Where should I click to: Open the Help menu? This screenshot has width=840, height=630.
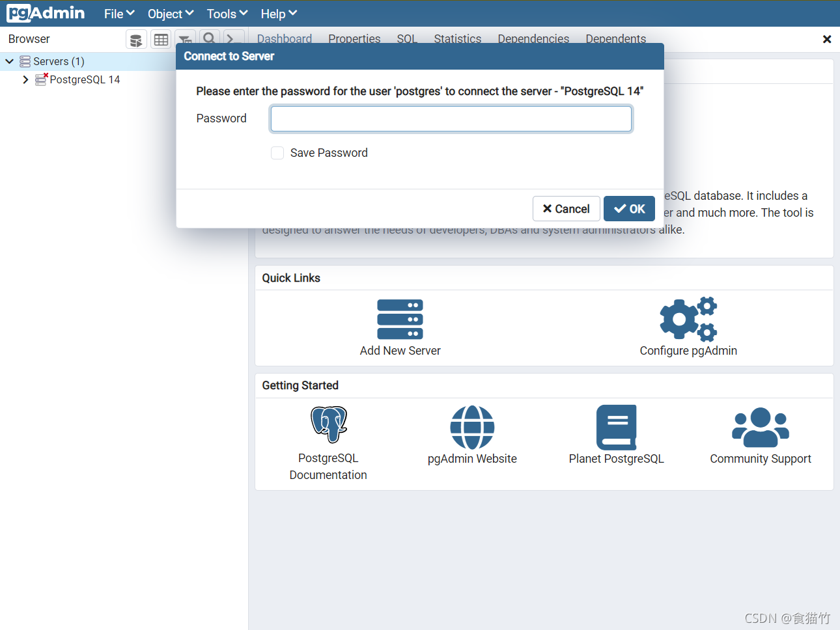[279, 14]
